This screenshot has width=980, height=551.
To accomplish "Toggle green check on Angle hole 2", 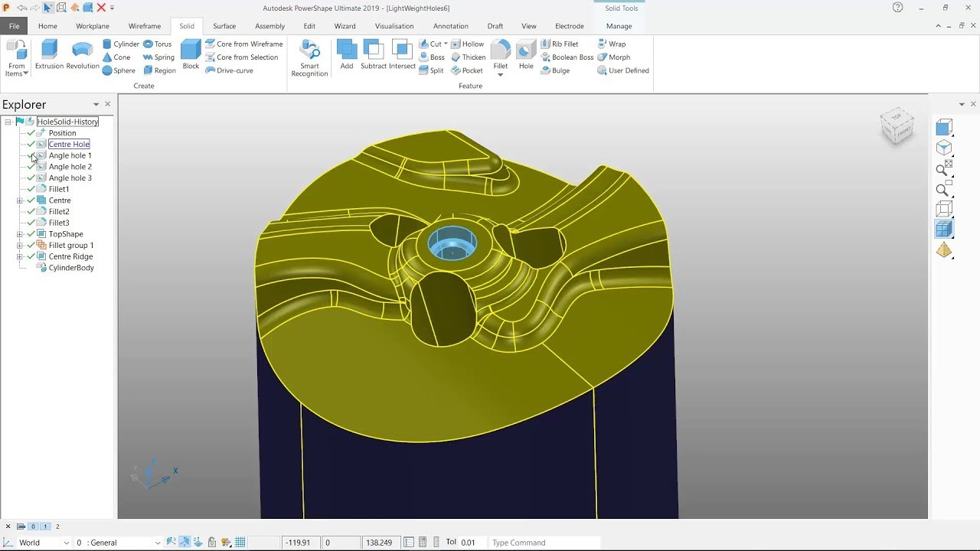I will coord(31,167).
